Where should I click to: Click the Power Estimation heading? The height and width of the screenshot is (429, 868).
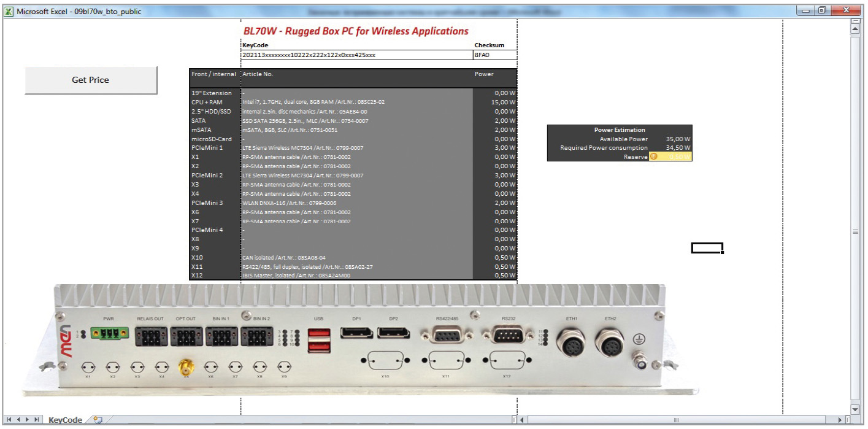point(620,130)
